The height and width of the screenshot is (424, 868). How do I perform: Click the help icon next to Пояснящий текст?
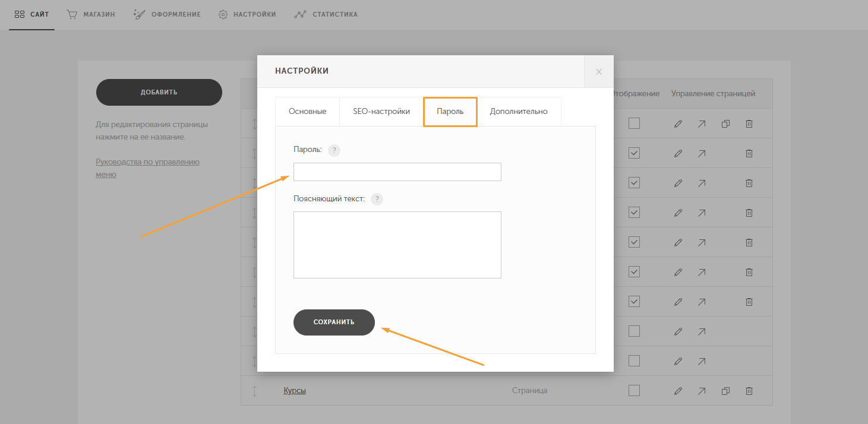click(x=377, y=199)
